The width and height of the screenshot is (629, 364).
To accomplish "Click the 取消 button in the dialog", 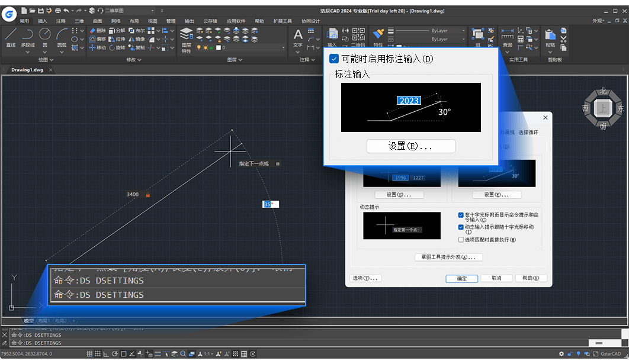I will tap(496, 278).
